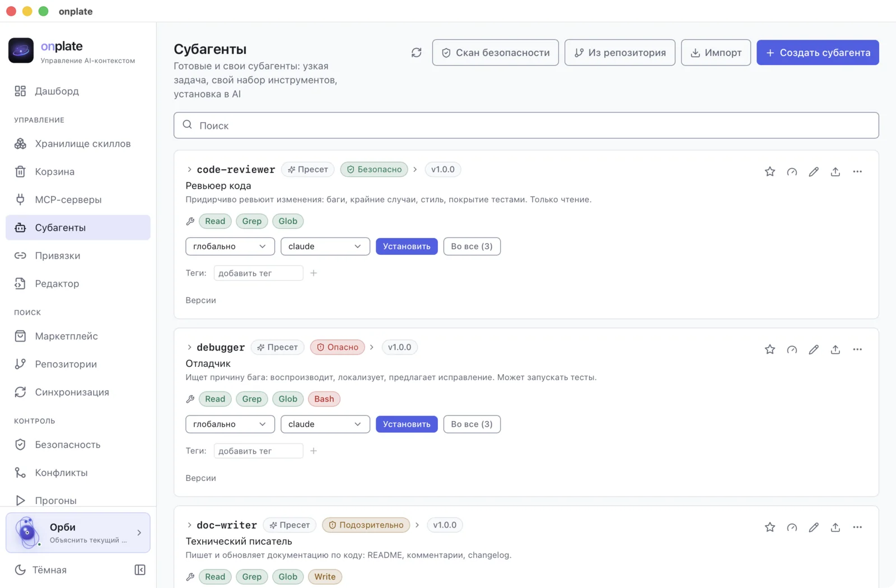Viewport: 896px width, 588px height.
Task: Edit doc-writer with the pencil icon
Action: tap(814, 528)
